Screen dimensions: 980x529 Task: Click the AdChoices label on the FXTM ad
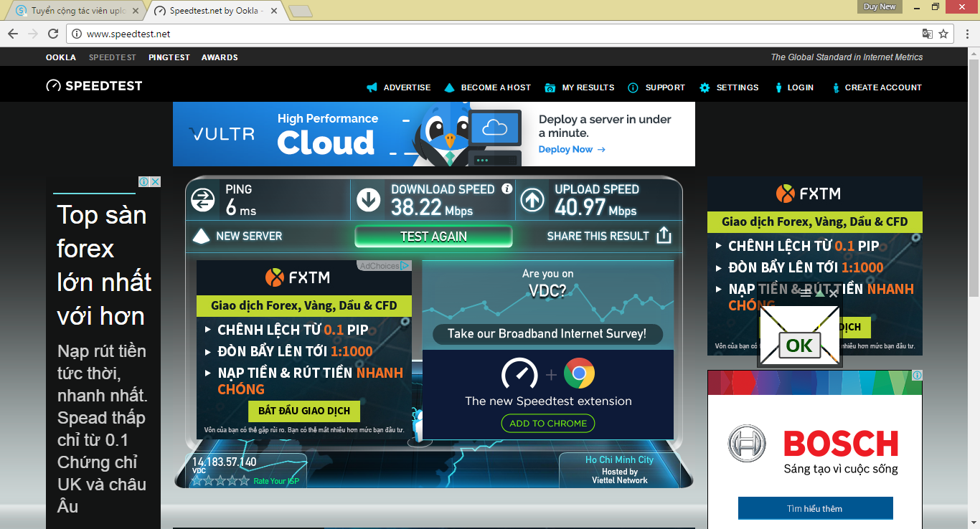[x=384, y=266]
